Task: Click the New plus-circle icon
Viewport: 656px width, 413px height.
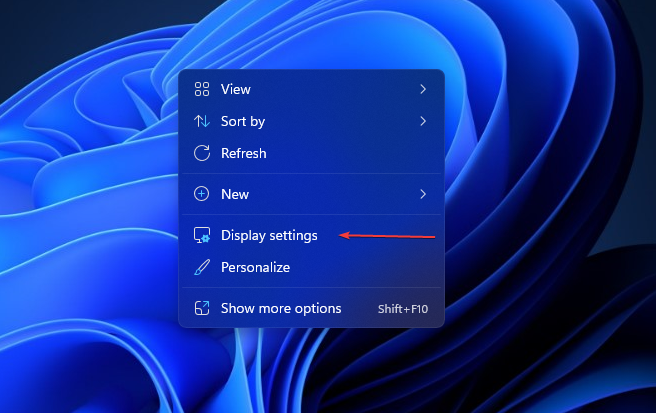Action: click(x=202, y=194)
